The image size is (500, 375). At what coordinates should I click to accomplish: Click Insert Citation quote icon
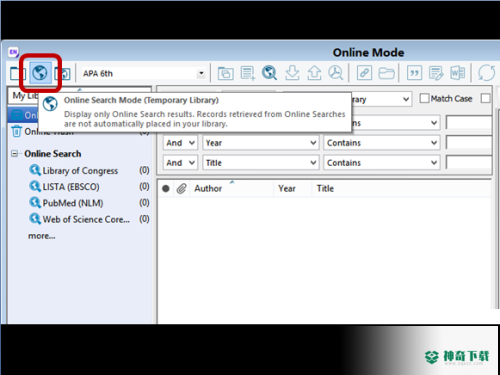pos(414,73)
